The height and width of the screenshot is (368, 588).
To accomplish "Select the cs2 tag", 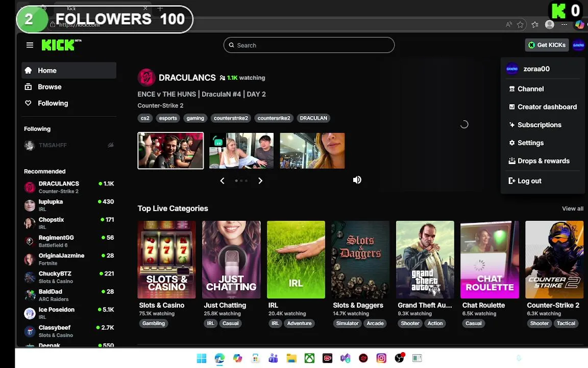I will point(145,118).
